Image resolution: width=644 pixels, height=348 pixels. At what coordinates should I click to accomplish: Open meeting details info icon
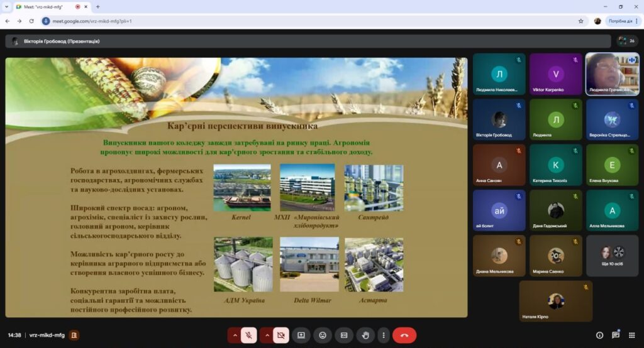coord(599,335)
